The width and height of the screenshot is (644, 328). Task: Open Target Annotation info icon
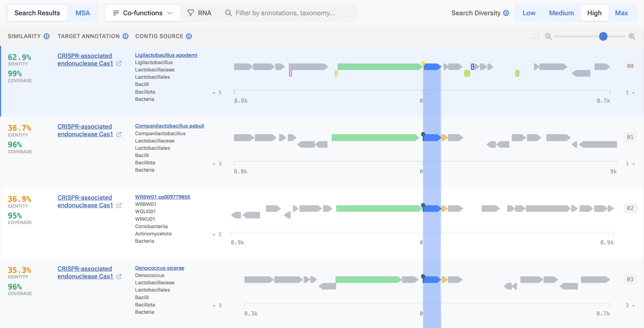click(126, 36)
